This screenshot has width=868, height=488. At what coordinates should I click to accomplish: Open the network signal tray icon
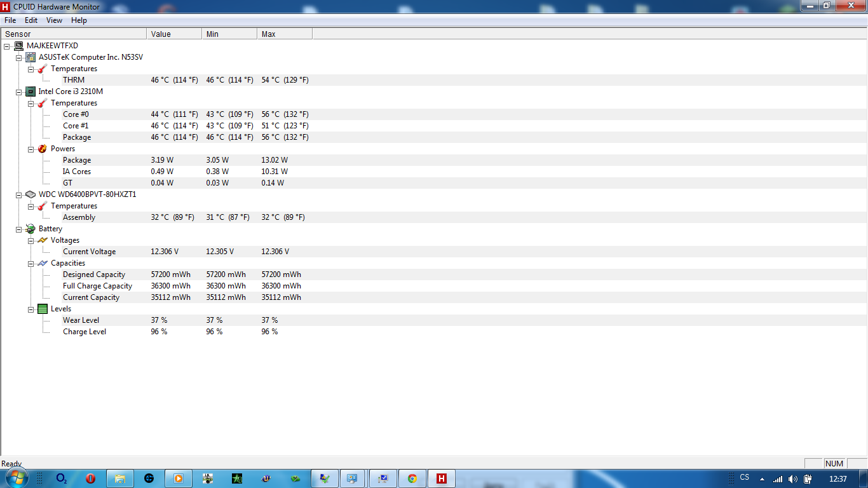[x=777, y=478]
